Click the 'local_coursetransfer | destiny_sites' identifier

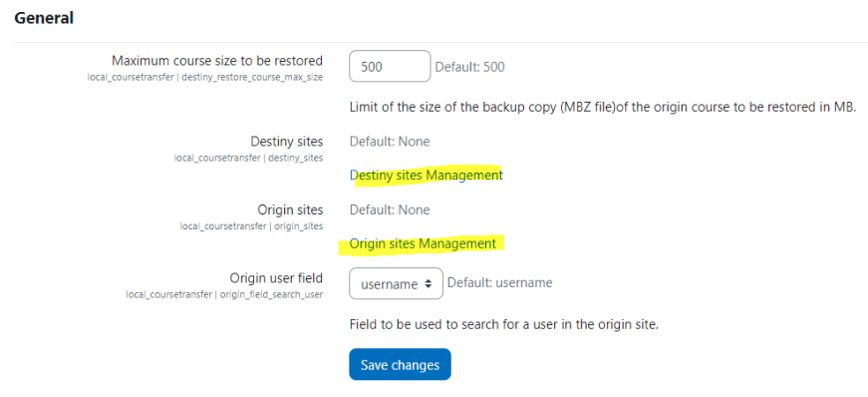[x=248, y=158]
